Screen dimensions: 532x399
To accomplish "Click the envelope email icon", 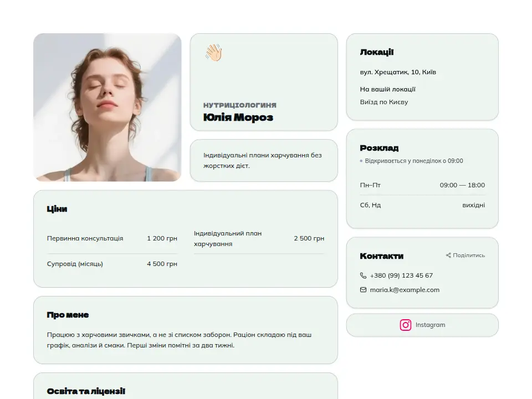I will [363, 290].
